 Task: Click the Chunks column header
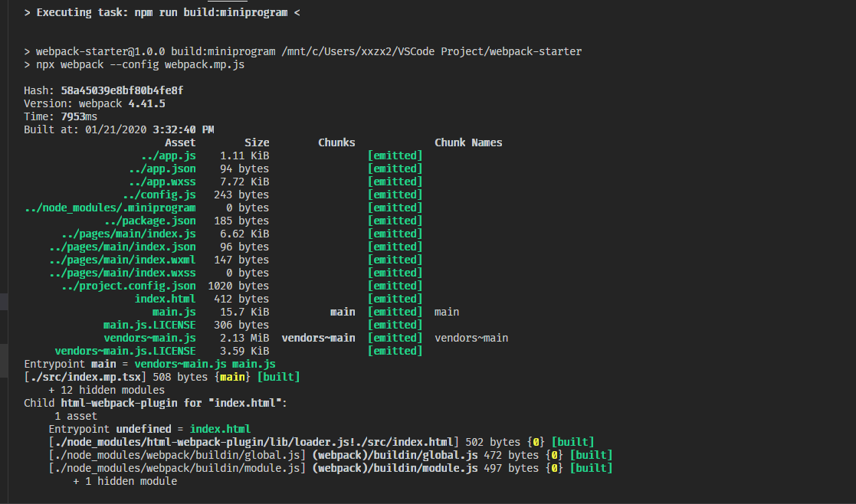tap(336, 143)
